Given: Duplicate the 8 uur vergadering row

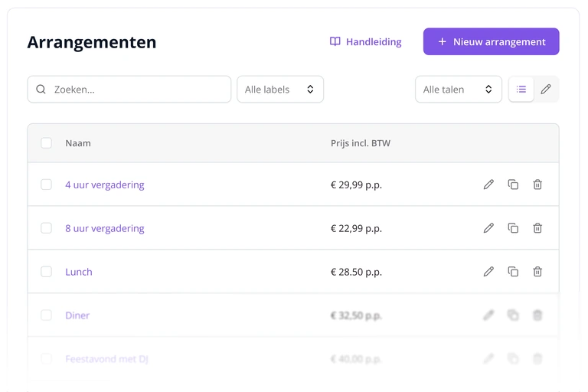Looking at the screenshot, I should point(513,228).
